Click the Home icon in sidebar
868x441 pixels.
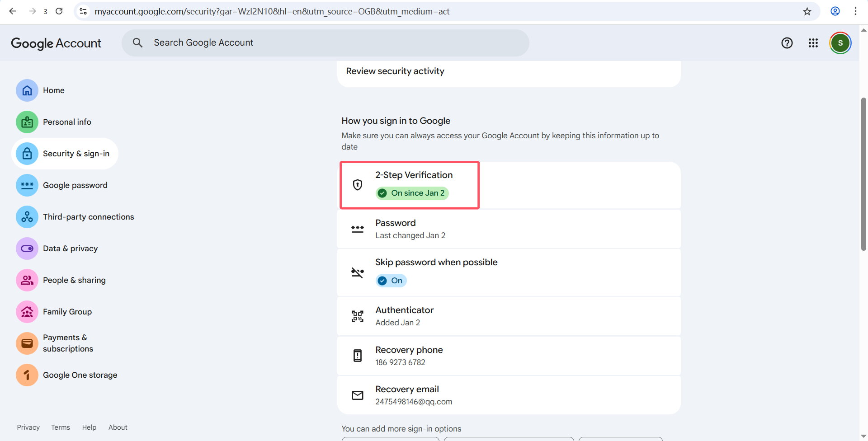[27, 90]
